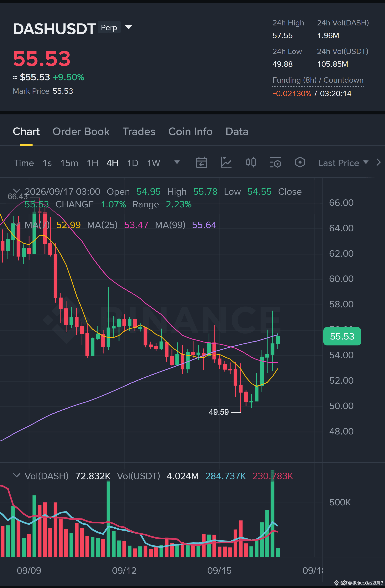Switch to the Order Book tab

(81, 132)
